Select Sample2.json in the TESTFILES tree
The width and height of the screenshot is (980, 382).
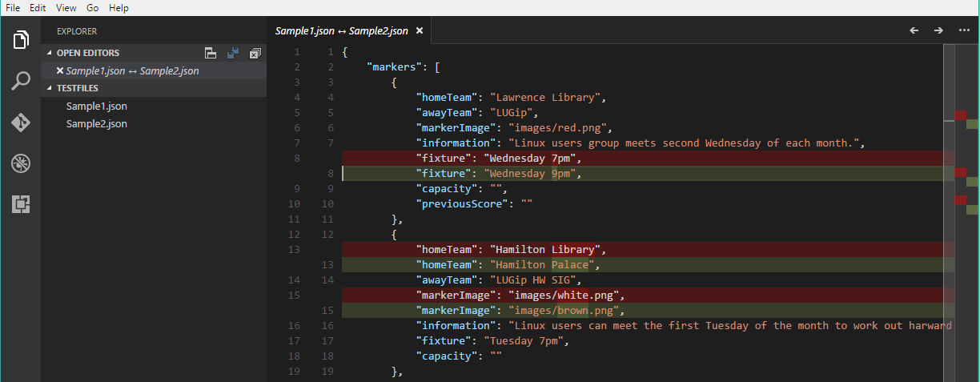[x=96, y=123]
